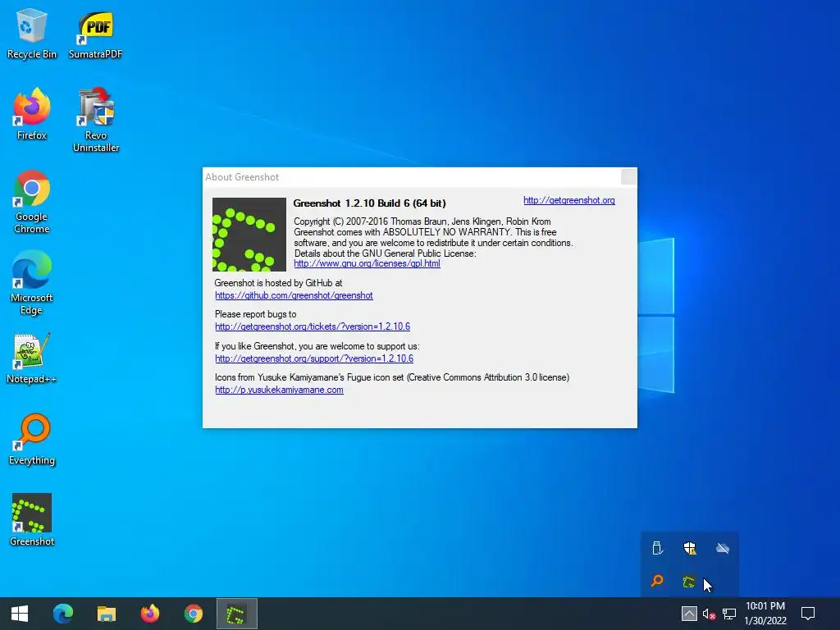Open the Greenshot support link
Image resolution: width=840 pixels, height=630 pixels.
[x=314, y=358]
